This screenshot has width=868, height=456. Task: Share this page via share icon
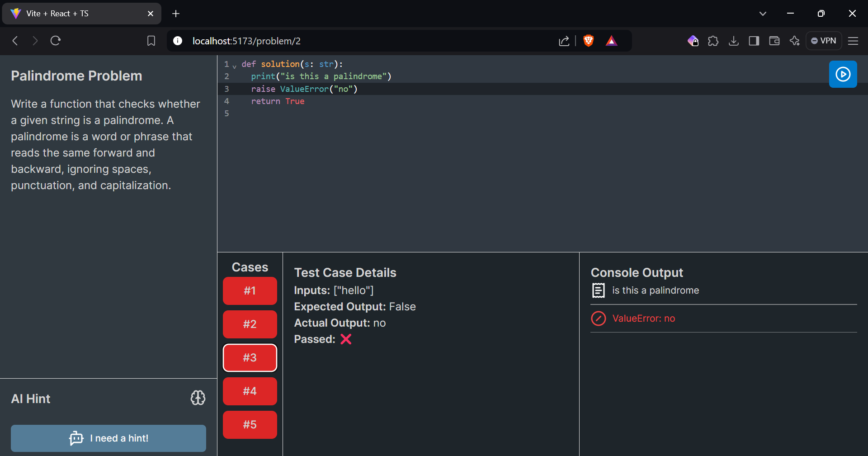(x=564, y=41)
